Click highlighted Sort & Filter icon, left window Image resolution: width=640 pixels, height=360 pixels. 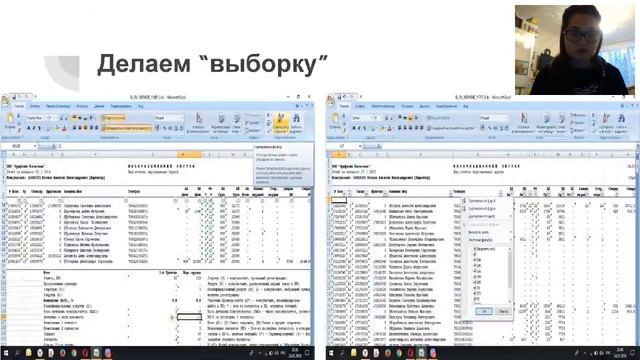click(x=281, y=123)
